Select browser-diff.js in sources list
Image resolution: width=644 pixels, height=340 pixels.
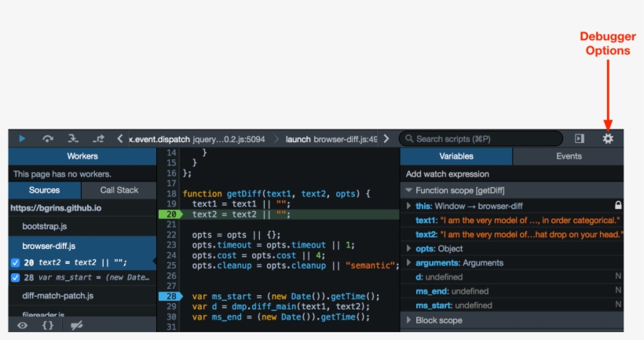click(49, 246)
